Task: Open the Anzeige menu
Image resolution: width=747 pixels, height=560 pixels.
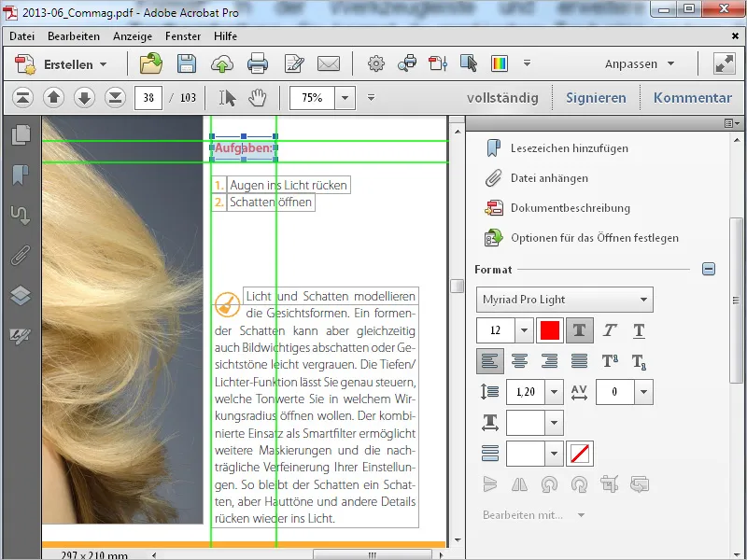Action: coord(133,36)
